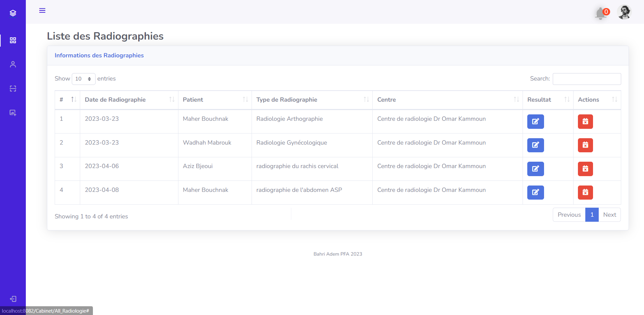Screen dimensions: 644x315
Task: Select page 1 in pagination
Action: point(592,215)
